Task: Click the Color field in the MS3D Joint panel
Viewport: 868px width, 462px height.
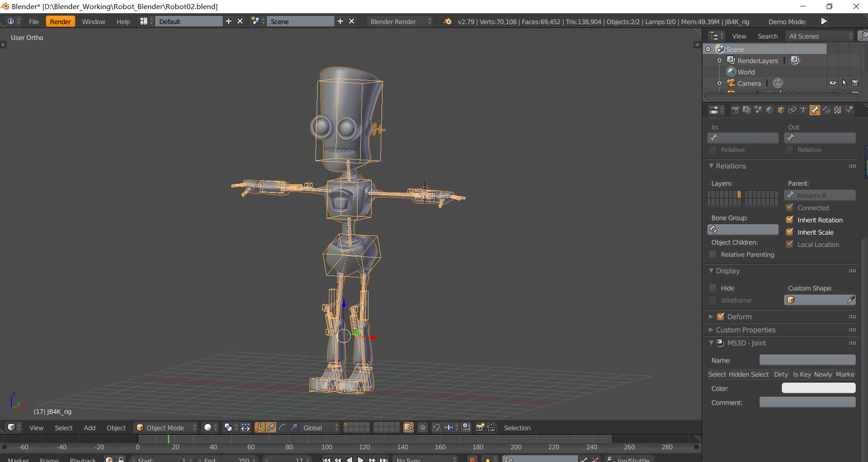Action: pos(819,388)
